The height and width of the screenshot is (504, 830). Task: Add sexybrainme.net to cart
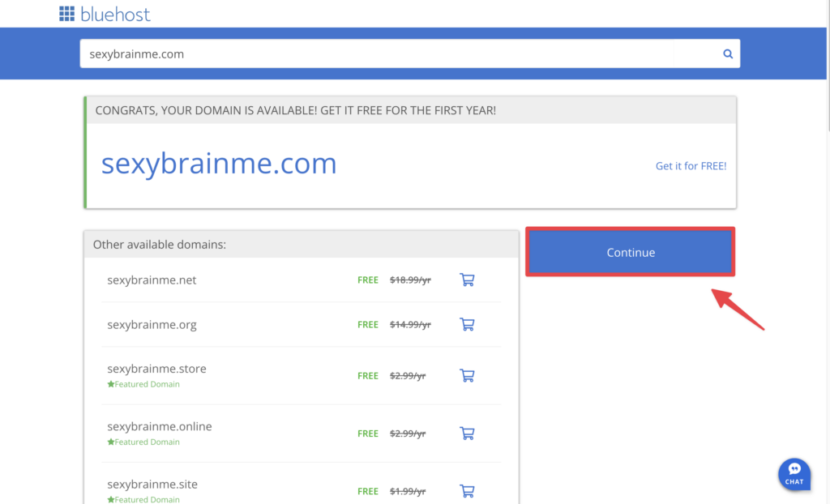click(x=467, y=280)
